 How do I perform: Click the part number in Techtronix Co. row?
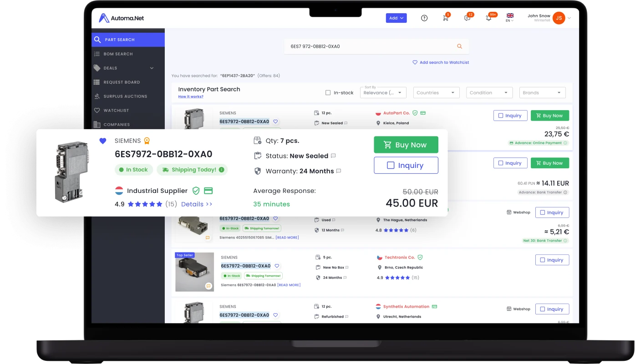(246, 266)
